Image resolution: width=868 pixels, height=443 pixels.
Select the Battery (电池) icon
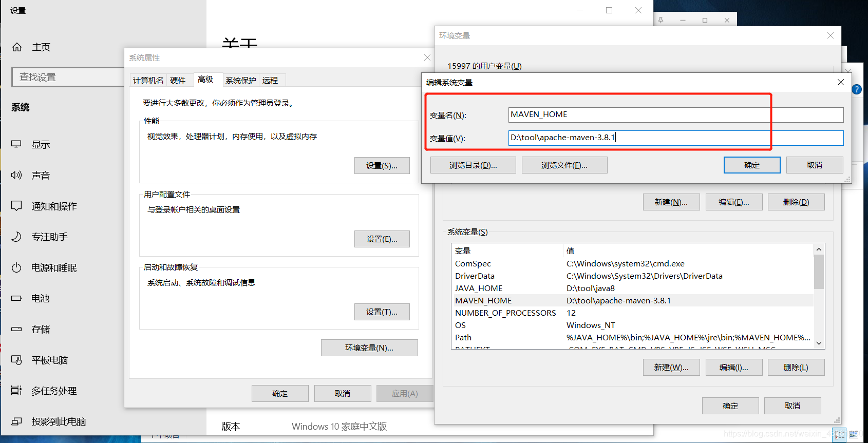[x=16, y=298]
